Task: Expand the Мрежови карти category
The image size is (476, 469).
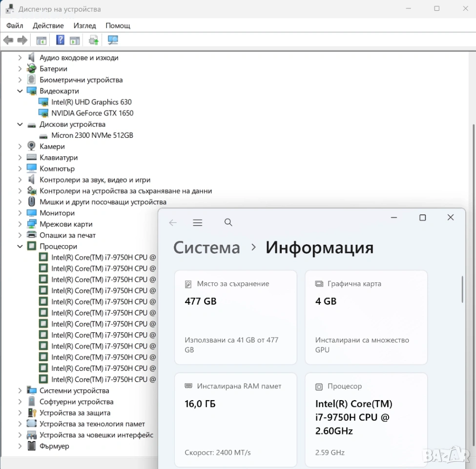Action: 20,224
